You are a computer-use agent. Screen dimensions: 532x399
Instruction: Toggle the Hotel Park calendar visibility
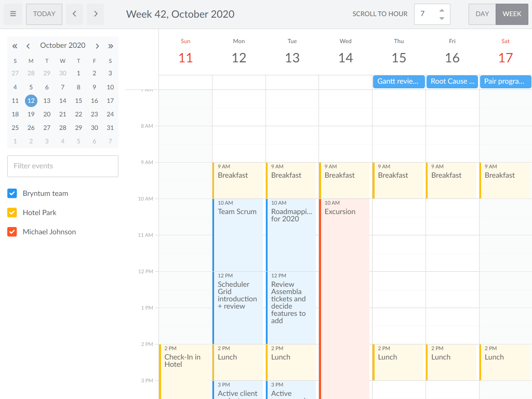(x=12, y=212)
